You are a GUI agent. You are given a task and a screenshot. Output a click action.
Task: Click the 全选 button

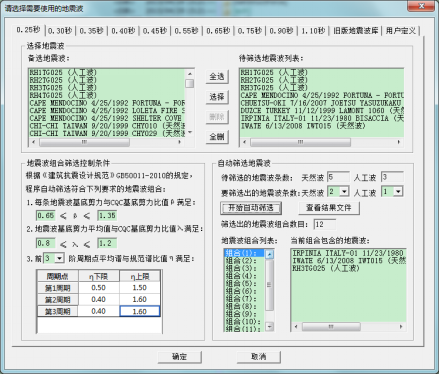[217, 77]
